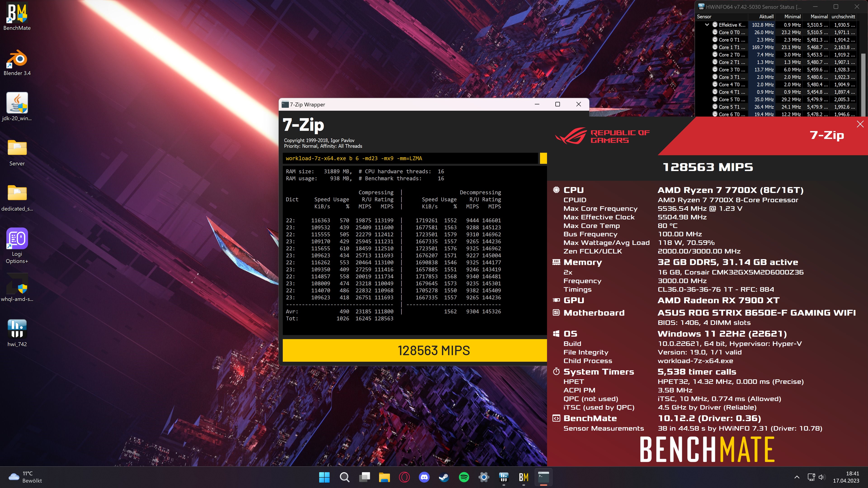Click the workload-7z-x64.exe command line field
This screenshot has width=868, height=488.
[410, 158]
